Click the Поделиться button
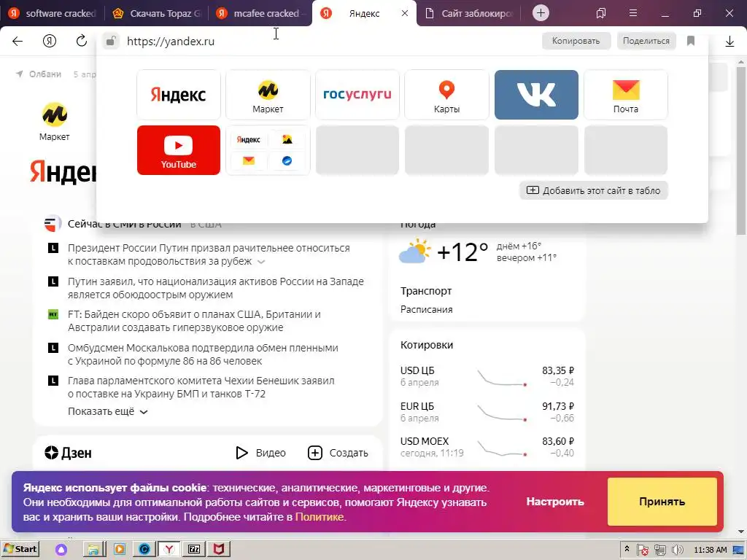747x560 pixels. coord(646,41)
